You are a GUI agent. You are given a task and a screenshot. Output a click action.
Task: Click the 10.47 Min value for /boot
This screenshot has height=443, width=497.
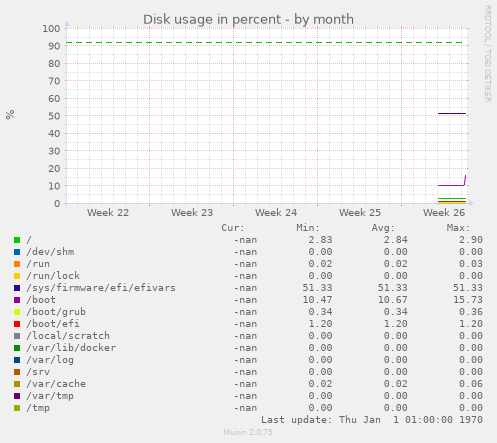pos(317,300)
